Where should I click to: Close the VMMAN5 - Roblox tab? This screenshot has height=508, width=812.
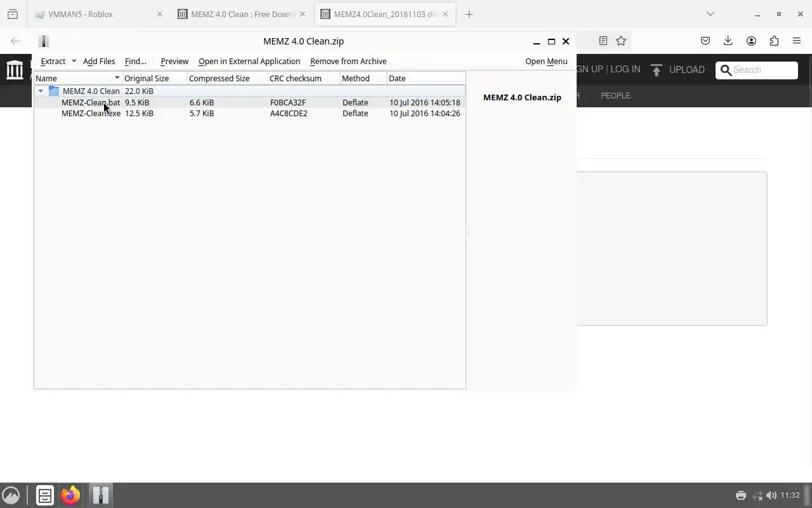pos(160,14)
